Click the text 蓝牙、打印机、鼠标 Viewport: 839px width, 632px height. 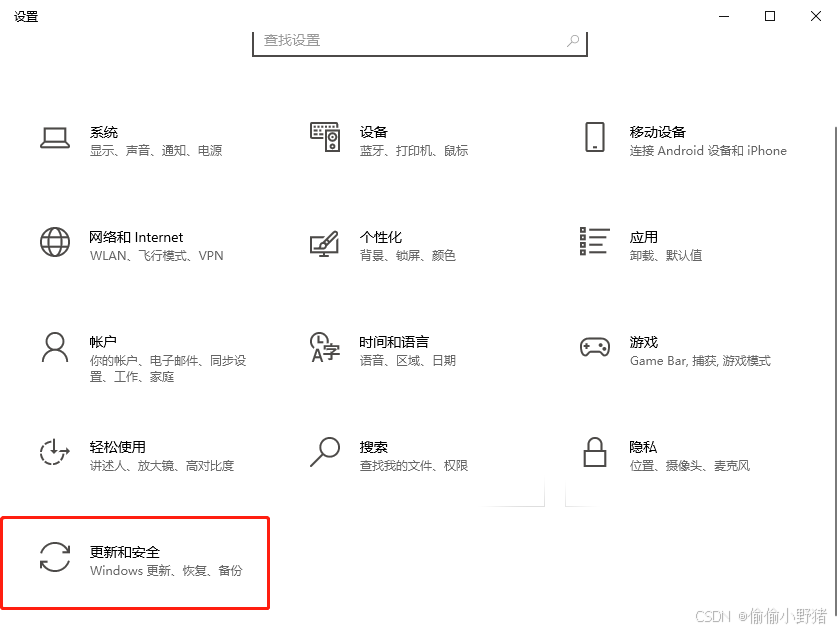click(x=414, y=151)
